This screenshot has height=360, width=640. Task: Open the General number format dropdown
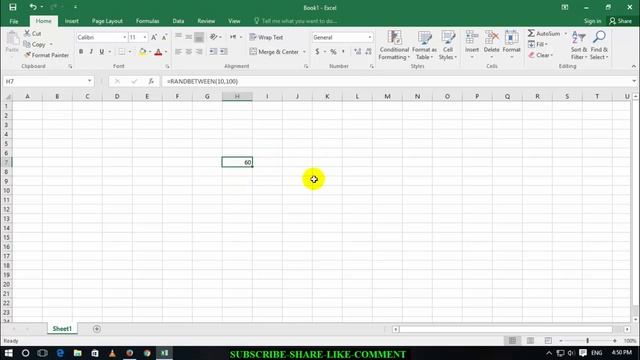pos(370,37)
